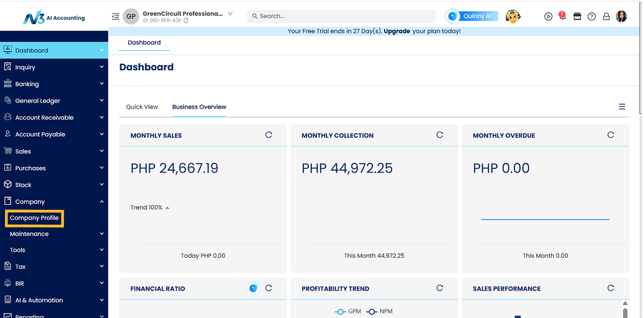Switch to the Quick View tab
Viewport: 644px width, 318px height.
coord(142,107)
